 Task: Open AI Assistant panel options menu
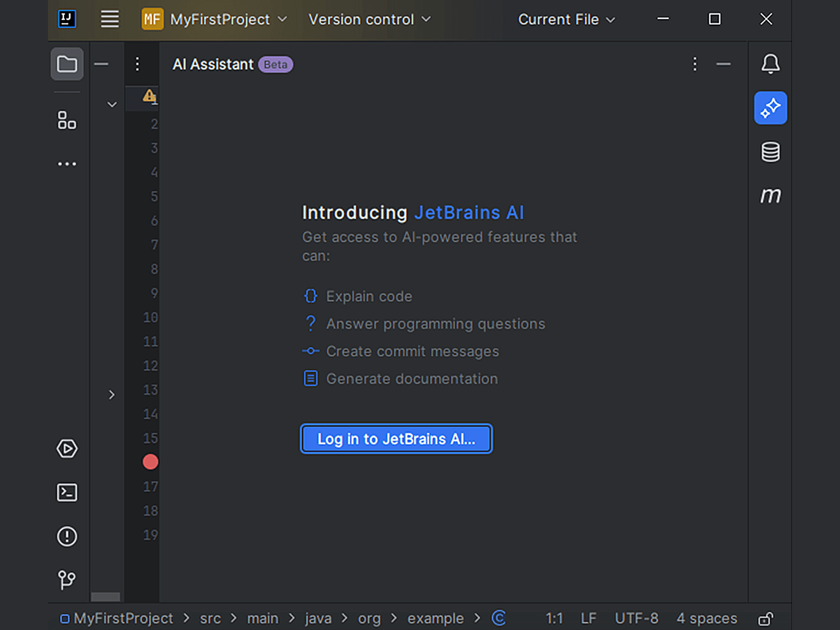click(694, 64)
